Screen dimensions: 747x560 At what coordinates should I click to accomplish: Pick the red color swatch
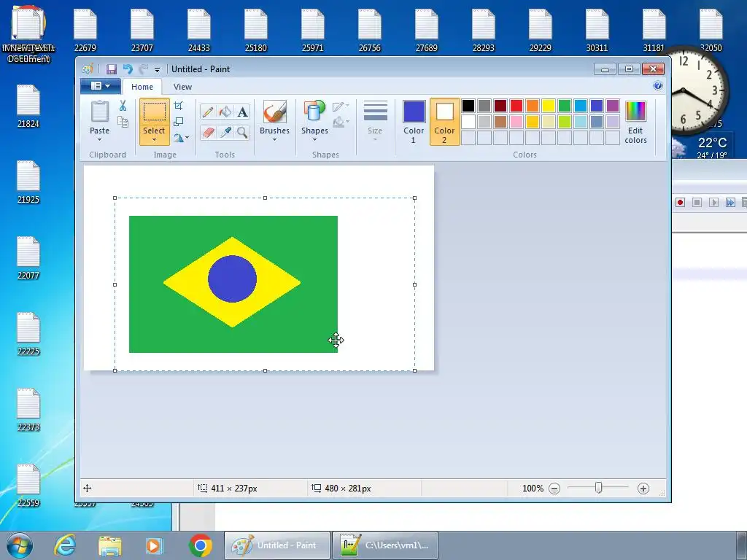point(516,106)
